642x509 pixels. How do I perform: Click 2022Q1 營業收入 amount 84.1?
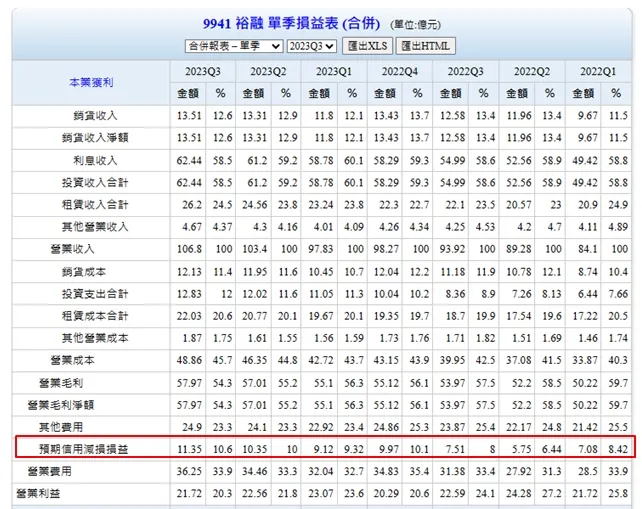[x=588, y=249]
